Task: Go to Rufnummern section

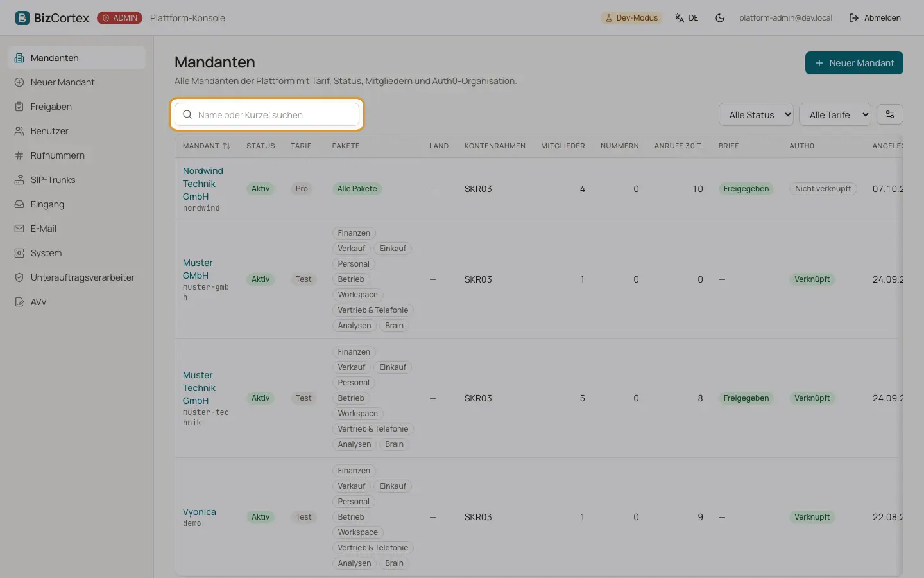Action: click(77, 155)
